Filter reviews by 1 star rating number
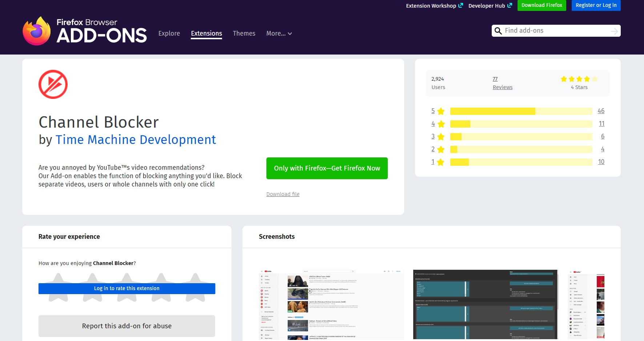644x341 pixels. pyautogui.click(x=433, y=162)
